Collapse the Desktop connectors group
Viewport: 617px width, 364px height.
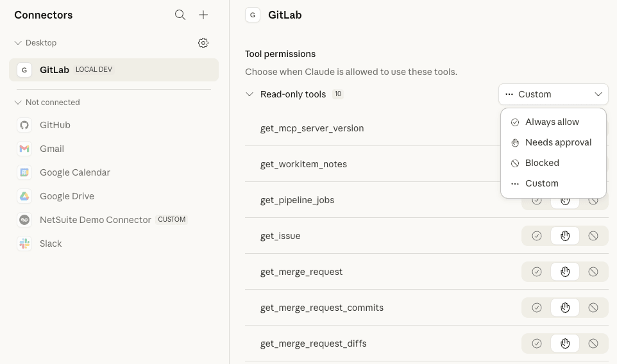pos(18,43)
